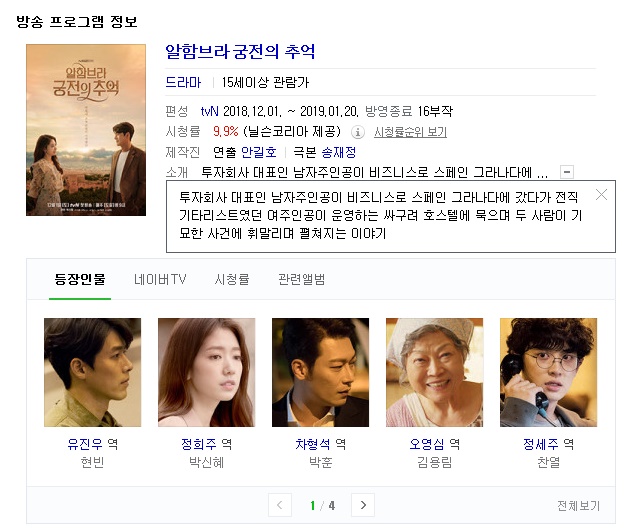The height and width of the screenshot is (529, 636).
Task: Collapse the synopsis with the minus icon
Action: coord(567,172)
